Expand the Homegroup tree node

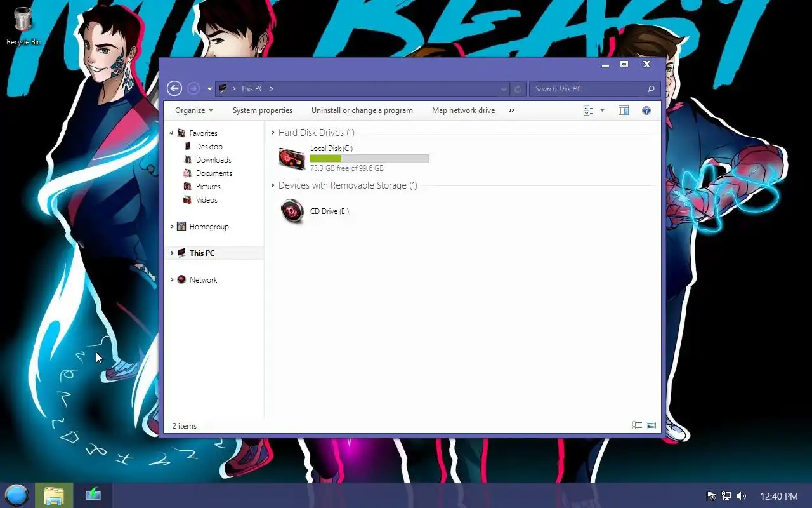[171, 227]
